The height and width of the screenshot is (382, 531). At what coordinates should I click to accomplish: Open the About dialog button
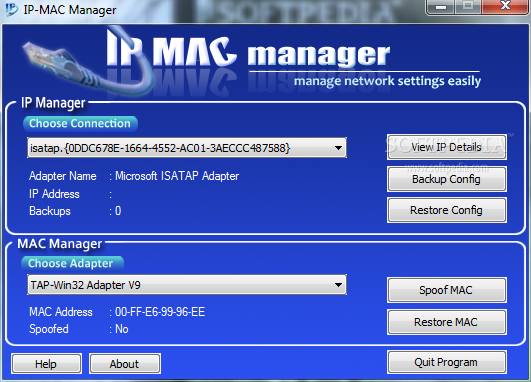click(x=125, y=364)
